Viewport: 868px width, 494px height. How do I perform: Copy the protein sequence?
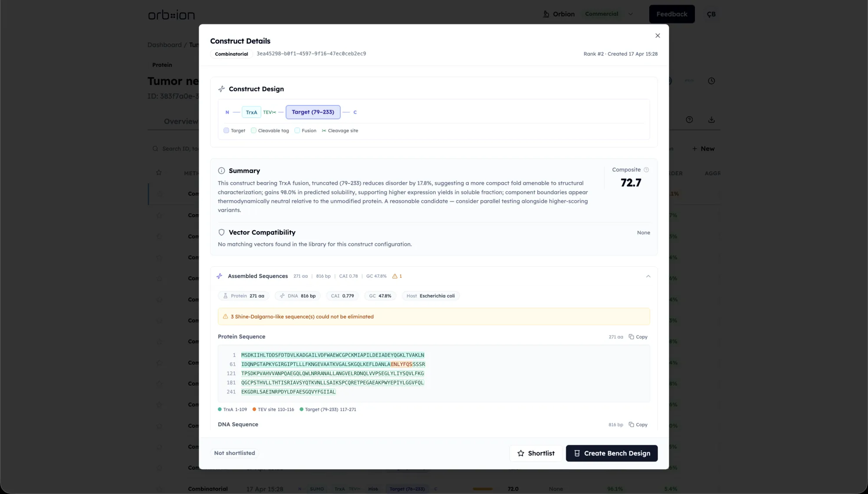click(x=638, y=337)
